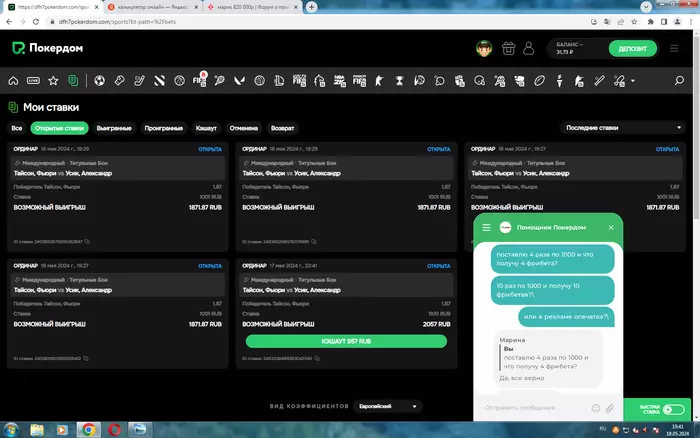Select FIFA icon with fire badge
This screenshot has width=700, height=438.
click(x=200, y=80)
